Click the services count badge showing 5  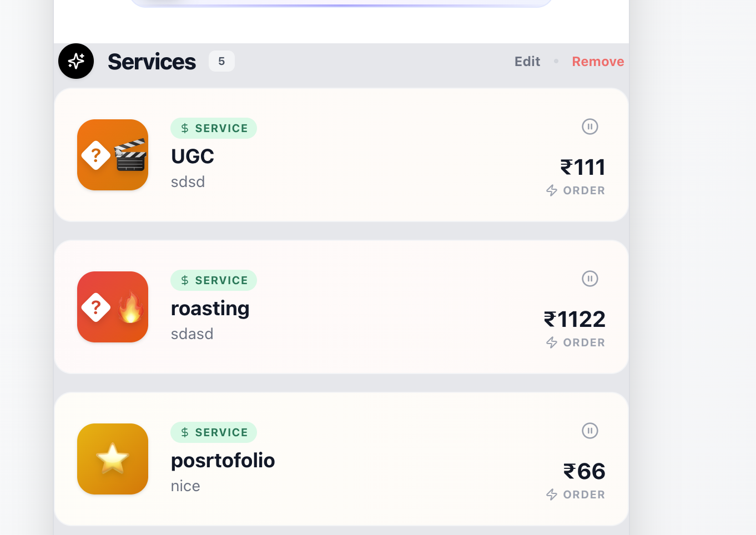[221, 61]
